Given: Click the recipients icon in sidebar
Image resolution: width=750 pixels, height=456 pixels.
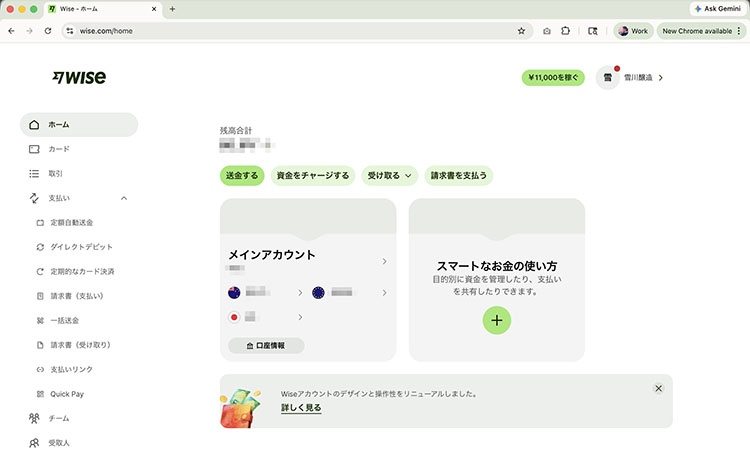Looking at the screenshot, I should click(34, 443).
